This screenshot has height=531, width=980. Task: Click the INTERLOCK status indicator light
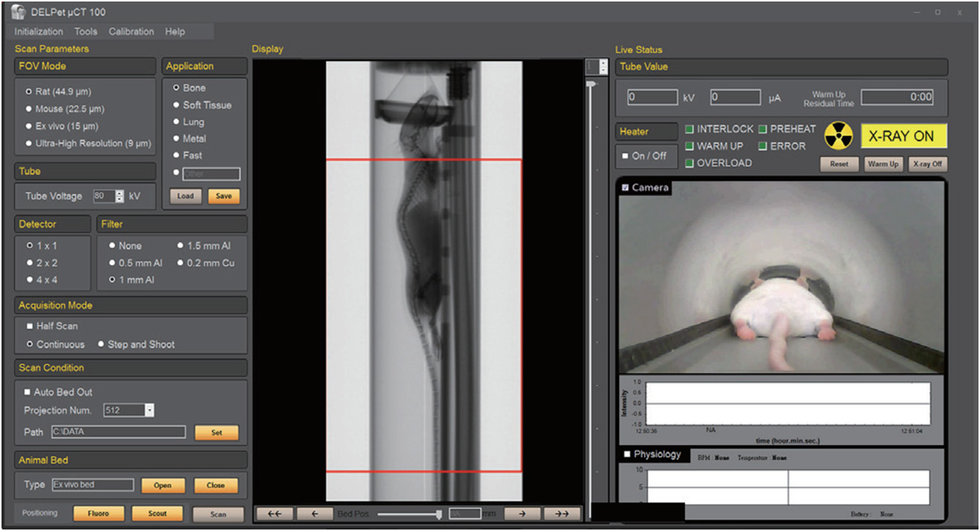(689, 130)
